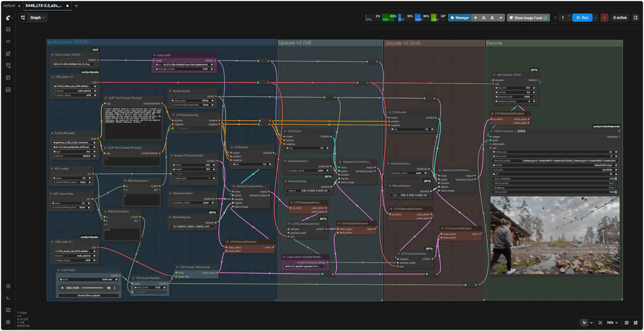Toggle the right side panel icon
644x331 pixels.
(635, 18)
